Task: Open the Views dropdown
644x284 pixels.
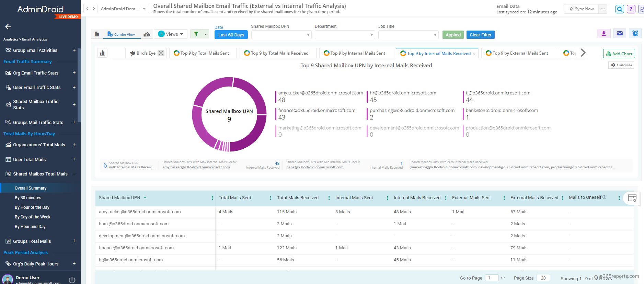Action: coord(171,34)
